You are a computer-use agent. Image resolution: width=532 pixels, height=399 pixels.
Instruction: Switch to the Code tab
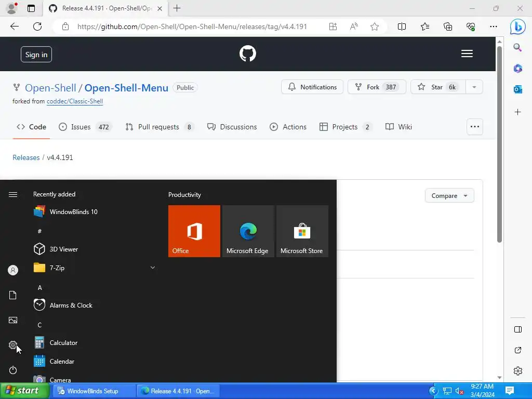31,127
